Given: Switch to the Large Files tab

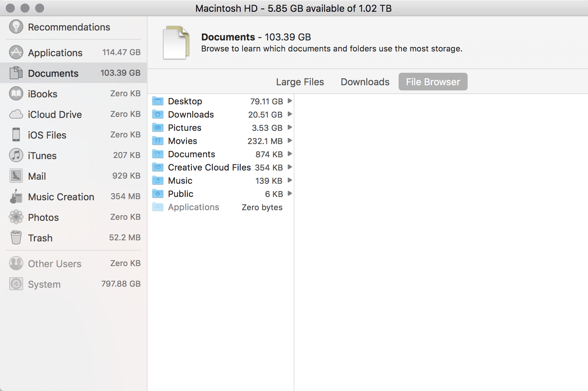Looking at the screenshot, I should coord(300,82).
